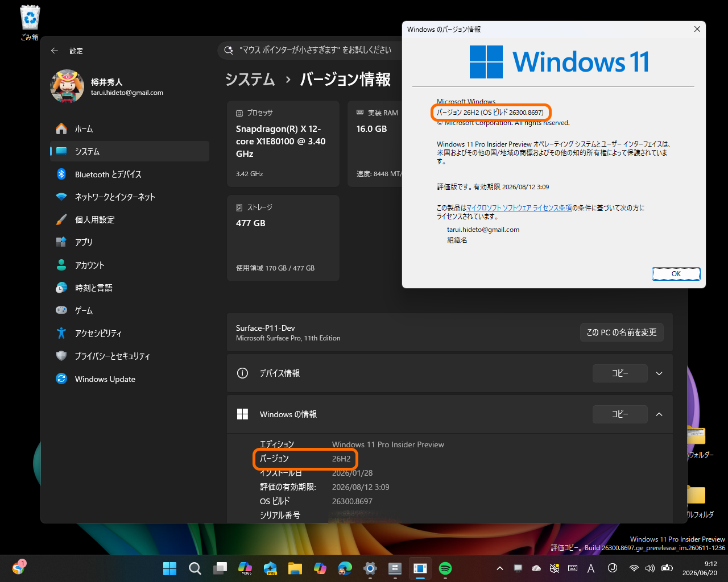Open Accounts settings in the sidebar

click(130, 265)
